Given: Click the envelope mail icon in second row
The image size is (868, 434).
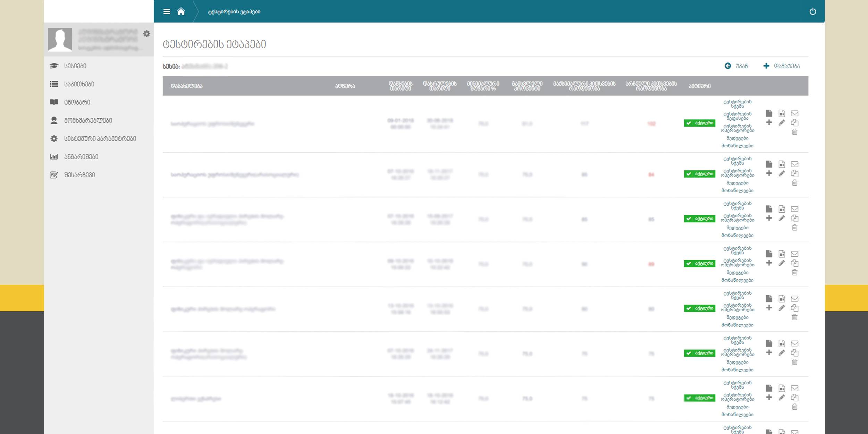Looking at the screenshot, I should pos(794,164).
